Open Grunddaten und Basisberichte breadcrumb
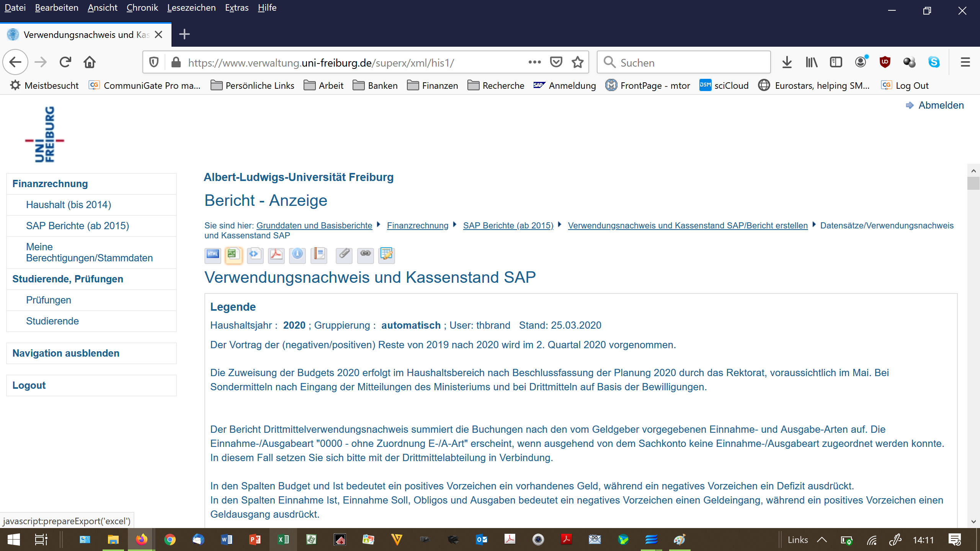The image size is (980, 551). 314,225
